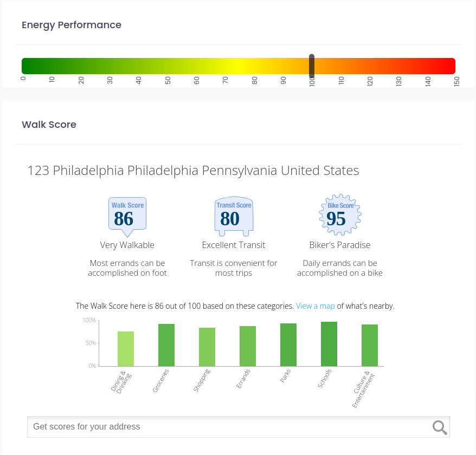Click the Shopping category bar
The height and width of the screenshot is (455, 476).
pyautogui.click(x=207, y=347)
